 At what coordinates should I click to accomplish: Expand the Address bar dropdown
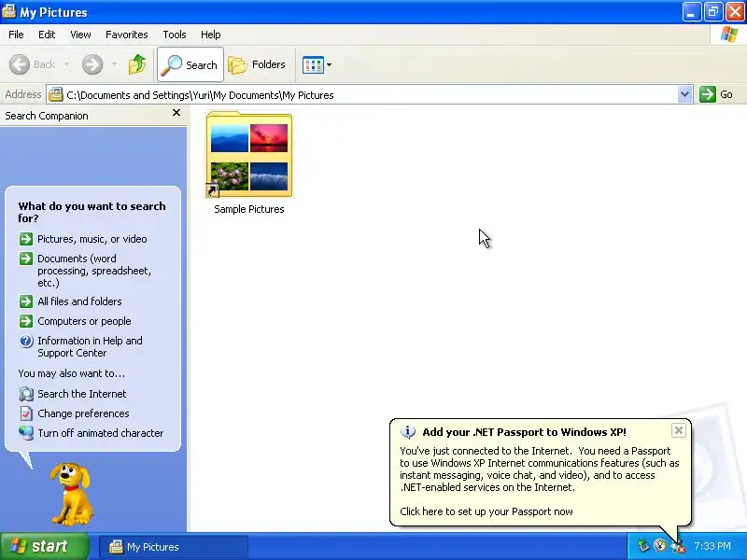(684, 94)
